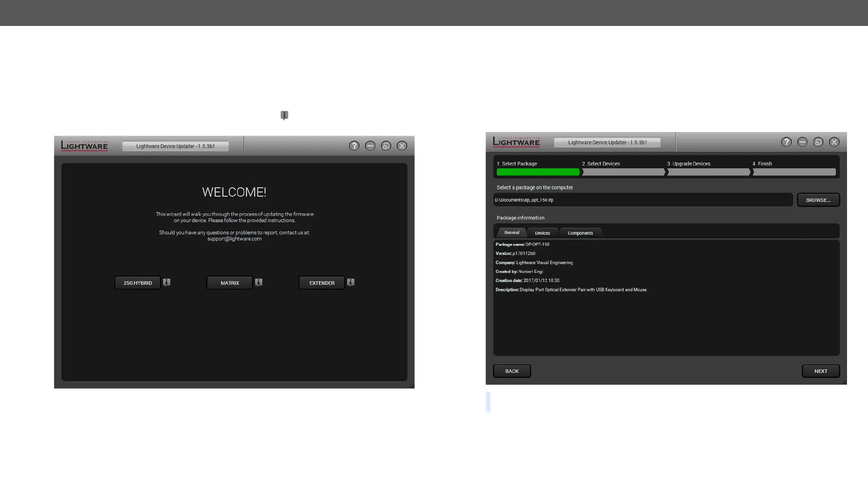Click the 'Package information' label
Viewport: 868px width, 487px height.
tap(520, 218)
